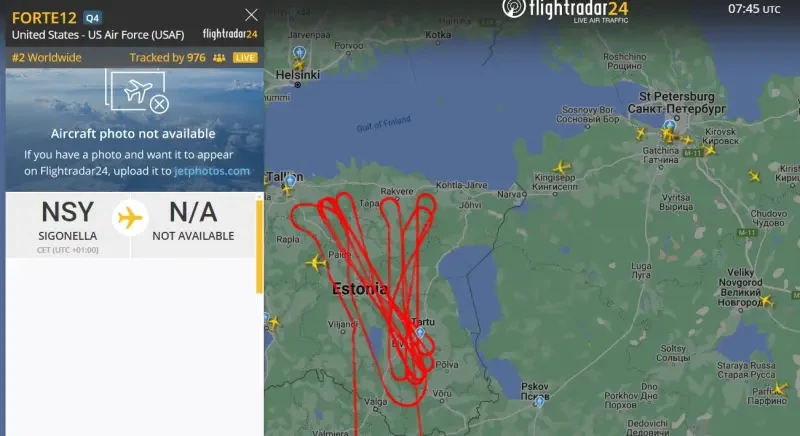The width and height of the screenshot is (800, 436).
Task: Close the FORTE12 flight details panel
Action: click(251, 15)
